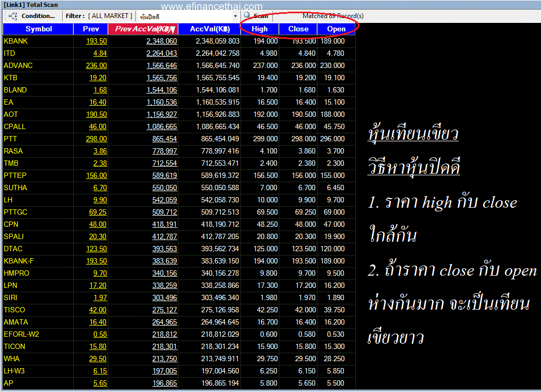
Task: Open PTT PrevAccVal 865,454 link
Action: pyautogui.click(x=165, y=139)
